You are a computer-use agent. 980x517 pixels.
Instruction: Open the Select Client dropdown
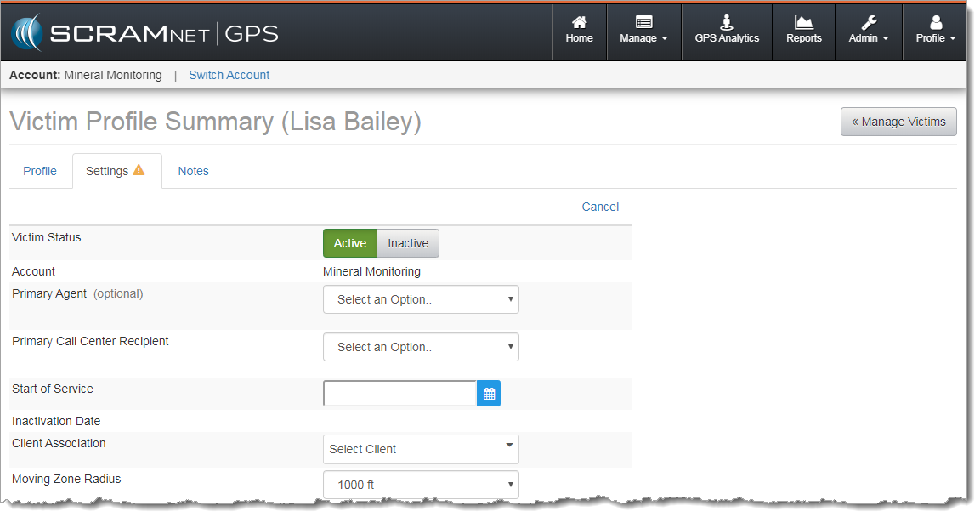[421, 449]
